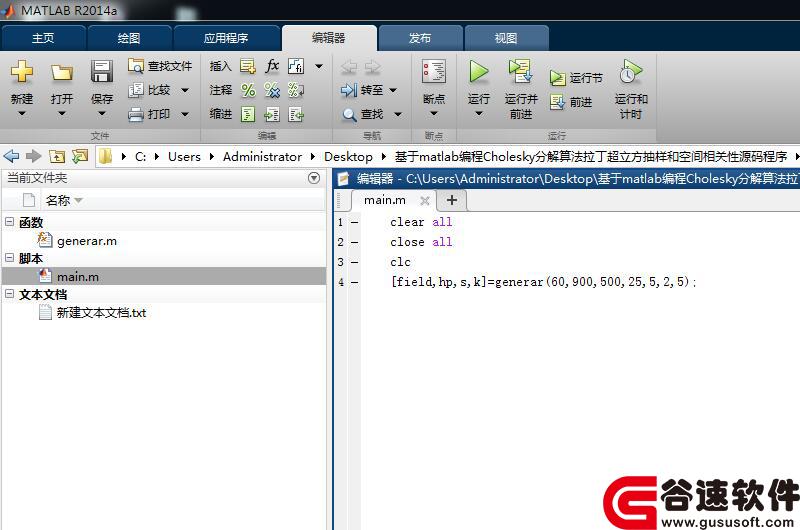The image size is (800, 530).
Task: Open the 打印 dropdown arrow
Action: point(185,114)
